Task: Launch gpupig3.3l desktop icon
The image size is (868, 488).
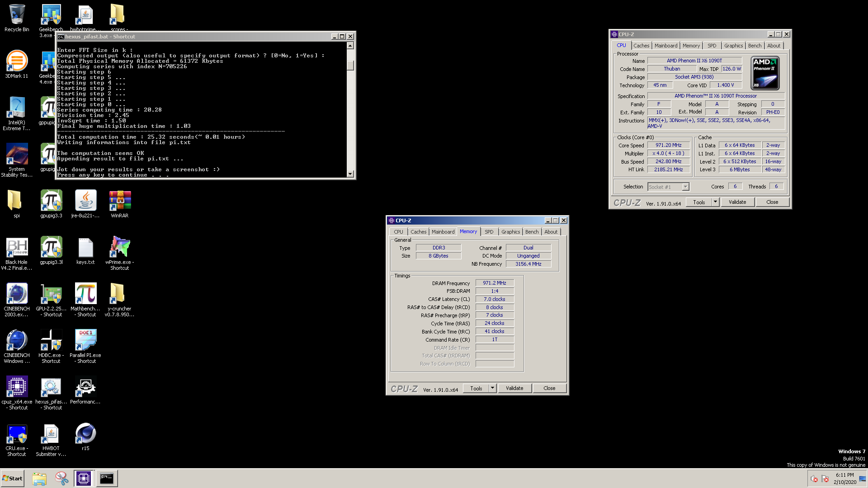Action: [x=51, y=251]
